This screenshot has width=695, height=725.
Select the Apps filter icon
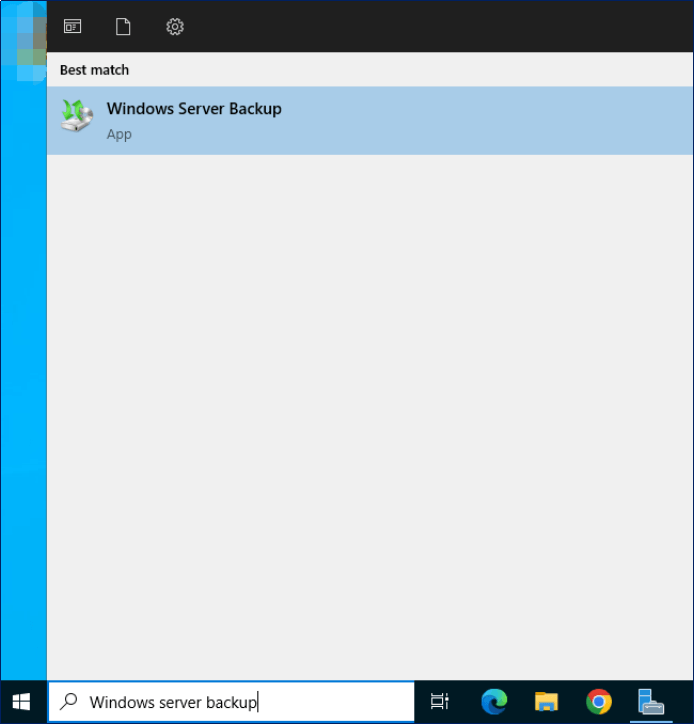73,26
